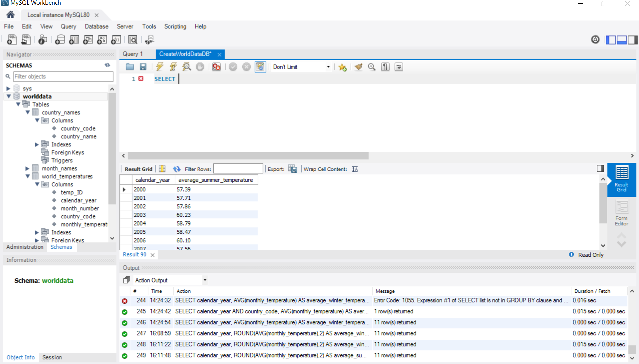Create new function toolbar icon
The height and width of the screenshot is (364, 639).
pos(116,40)
